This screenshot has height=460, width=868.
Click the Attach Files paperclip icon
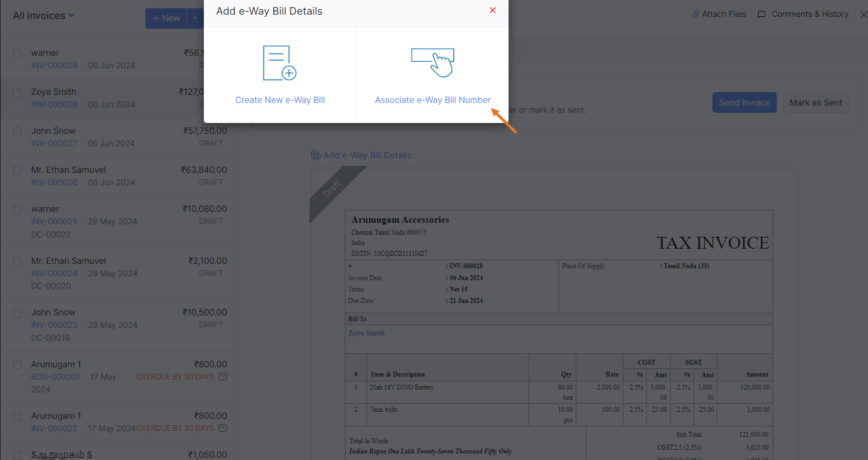coord(695,14)
